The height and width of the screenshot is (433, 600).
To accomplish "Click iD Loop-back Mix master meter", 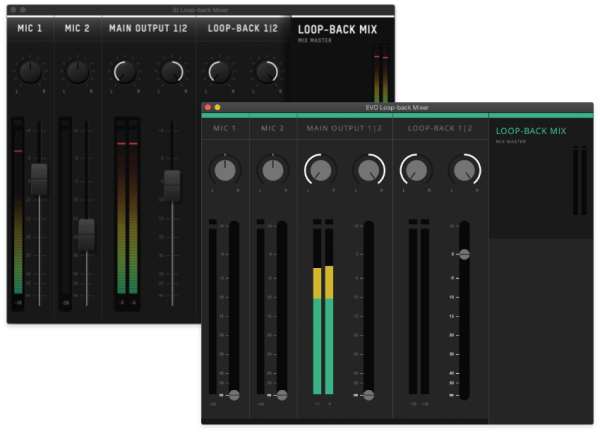I will pos(381,73).
